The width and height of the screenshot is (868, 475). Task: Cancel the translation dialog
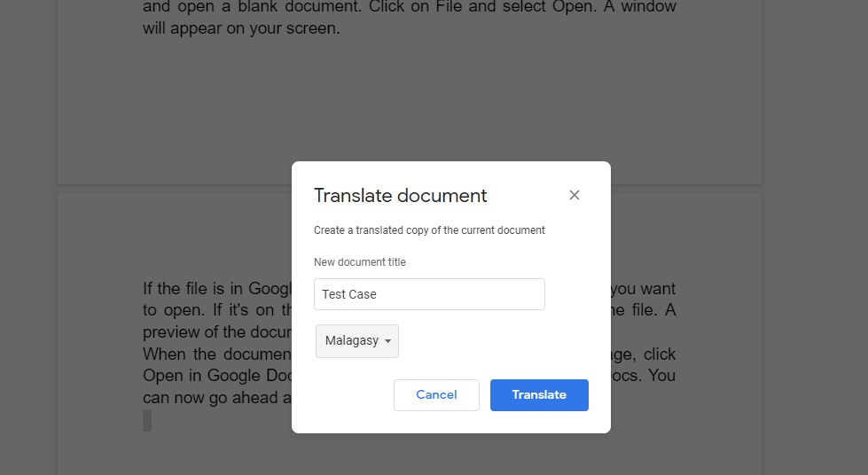pyautogui.click(x=436, y=394)
